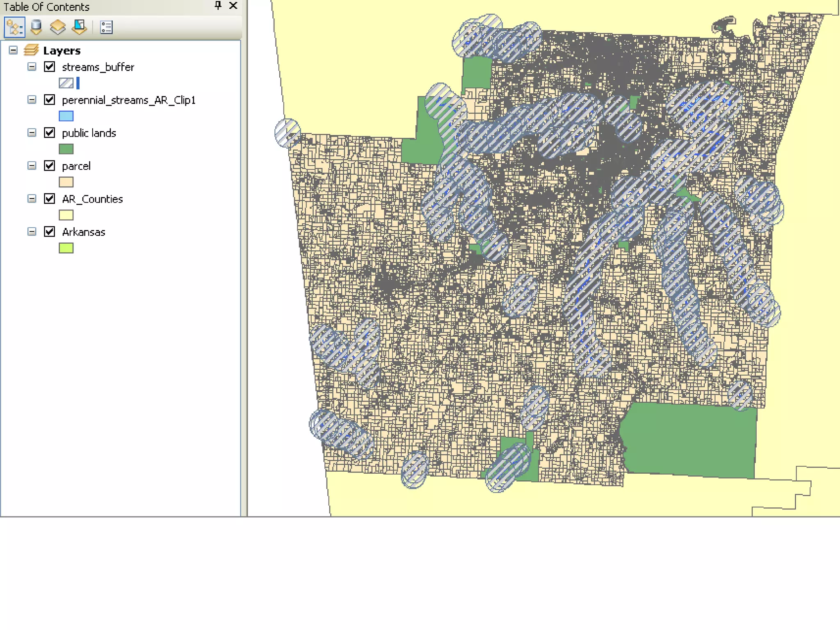840x630 pixels.
Task: Collapse the Layers data frame tree
Action: click(x=13, y=50)
